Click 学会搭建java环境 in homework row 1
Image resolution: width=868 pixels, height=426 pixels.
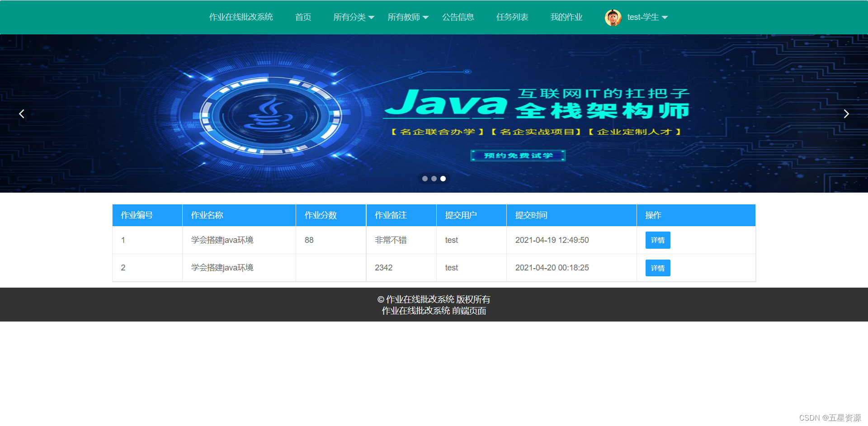point(222,240)
